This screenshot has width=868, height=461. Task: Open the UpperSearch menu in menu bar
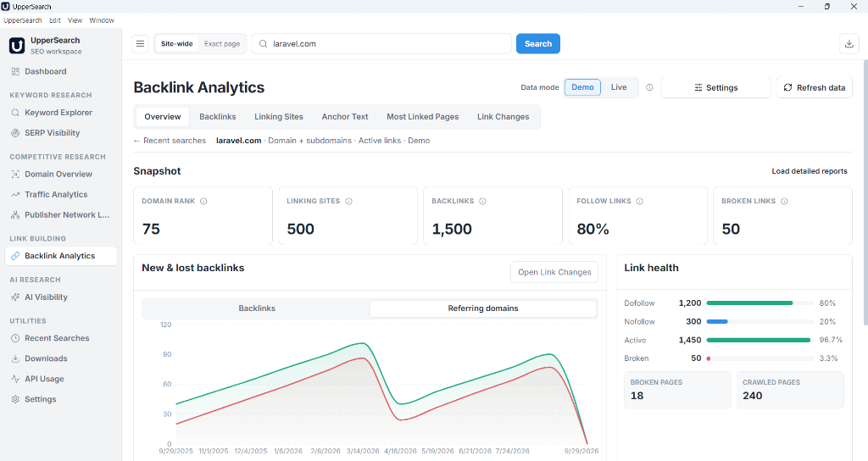23,20
